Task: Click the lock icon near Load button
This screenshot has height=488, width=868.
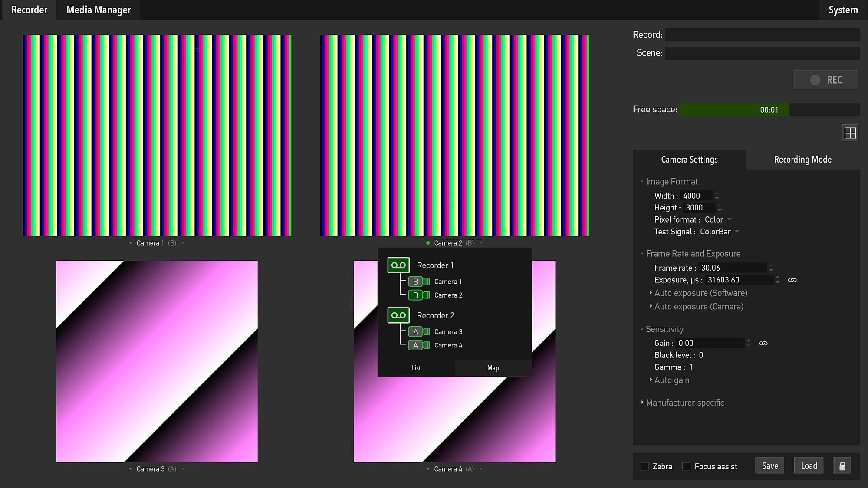Action: coord(842,465)
